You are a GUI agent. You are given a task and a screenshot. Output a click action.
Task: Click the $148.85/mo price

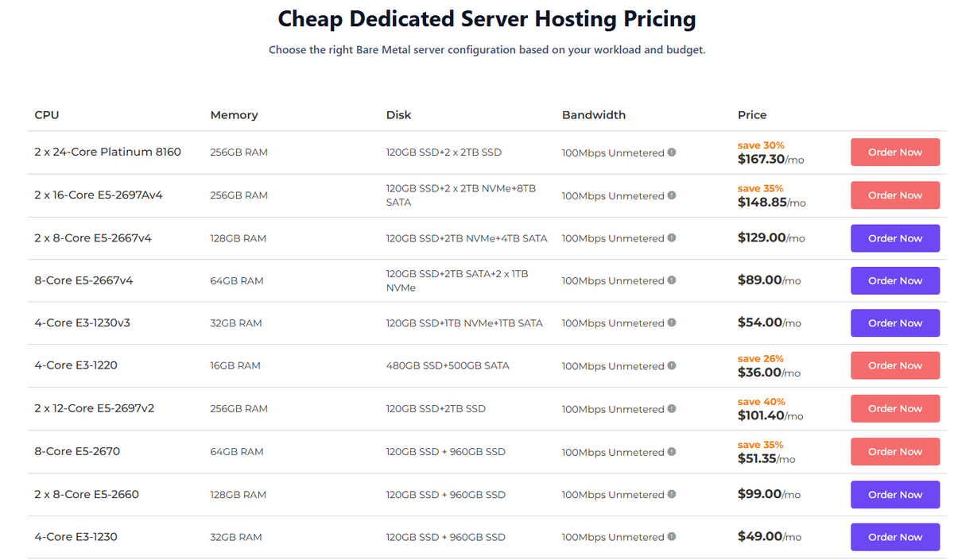tap(771, 202)
